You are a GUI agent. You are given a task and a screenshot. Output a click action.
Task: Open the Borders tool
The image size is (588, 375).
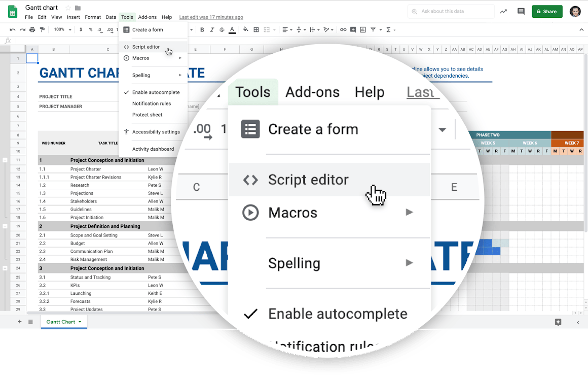point(256,30)
